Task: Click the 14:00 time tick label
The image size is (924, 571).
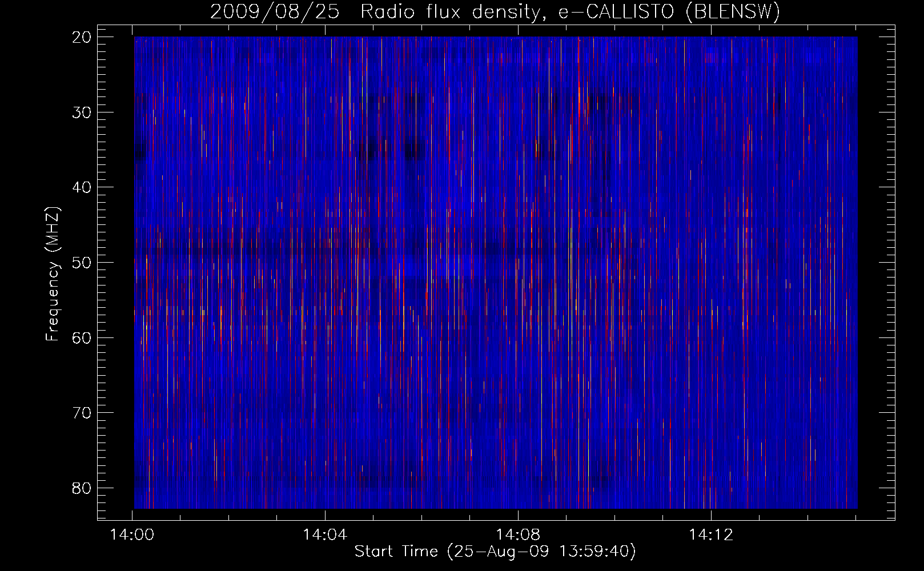Action: point(132,535)
